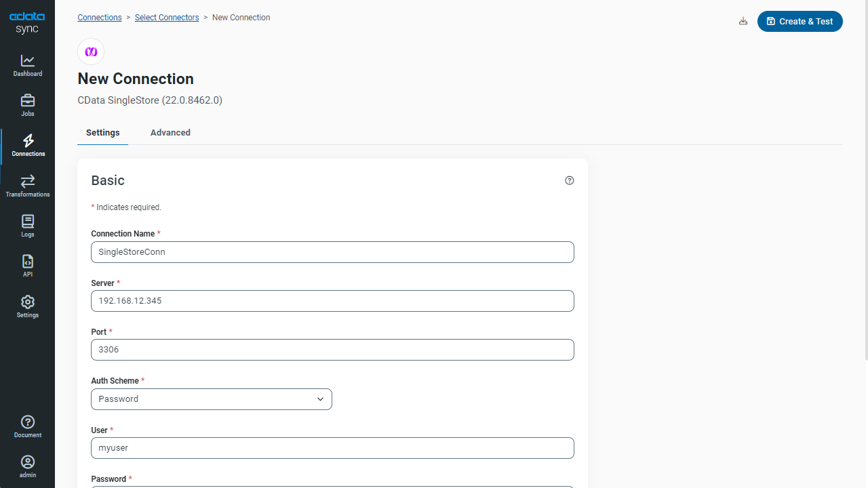This screenshot has height=488, width=868.
Task: Click the 'Auth Scheme' label
Action: [115, 381]
